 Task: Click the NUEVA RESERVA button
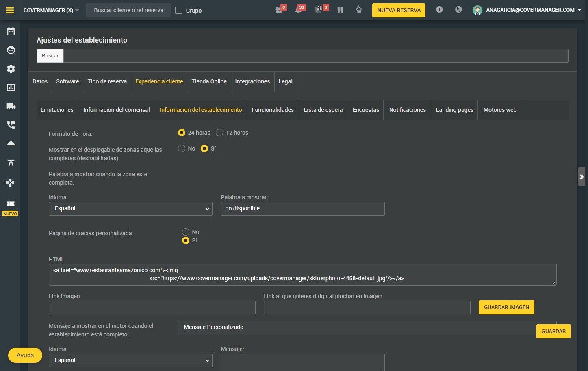(x=399, y=10)
